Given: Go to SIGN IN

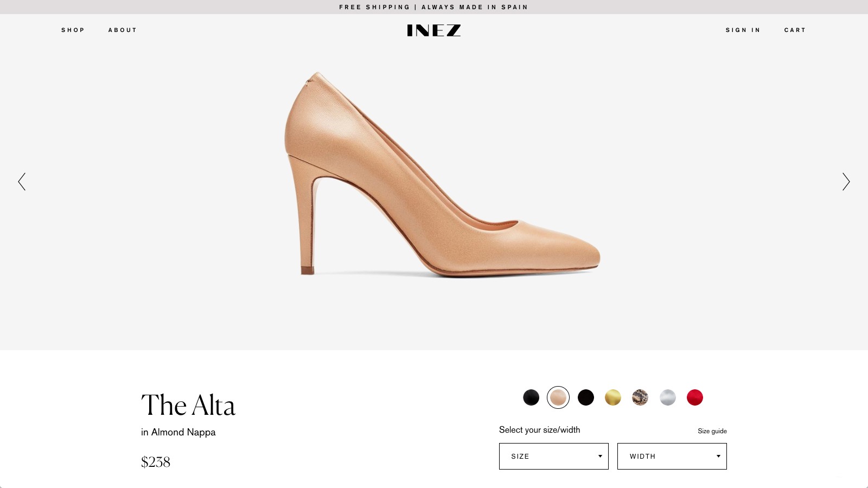Looking at the screenshot, I should [743, 30].
